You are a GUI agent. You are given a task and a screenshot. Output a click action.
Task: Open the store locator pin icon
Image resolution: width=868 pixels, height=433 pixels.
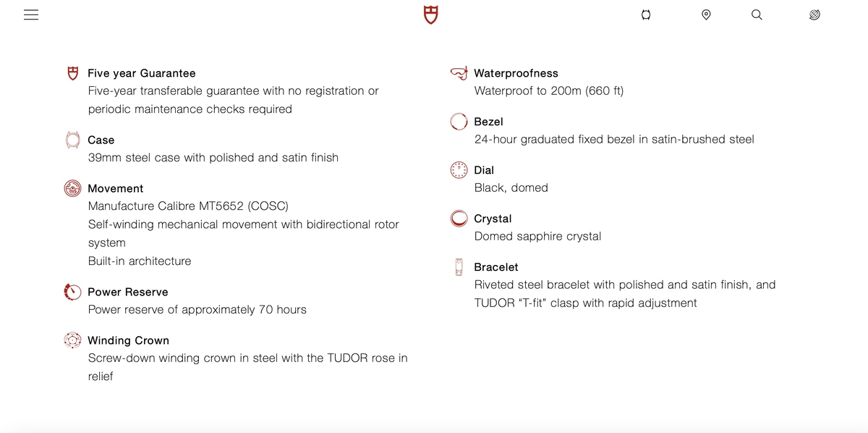pyautogui.click(x=706, y=15)
